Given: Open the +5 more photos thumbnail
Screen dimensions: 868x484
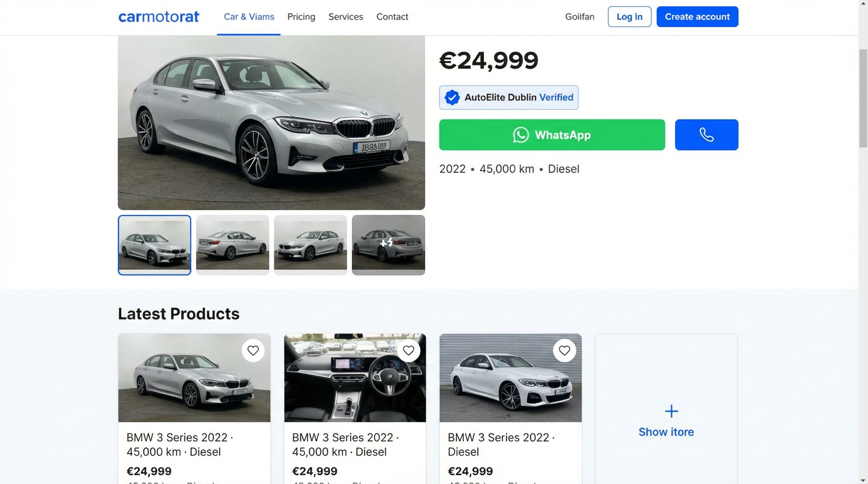Looking at the screenshot, I should point(388,245).
